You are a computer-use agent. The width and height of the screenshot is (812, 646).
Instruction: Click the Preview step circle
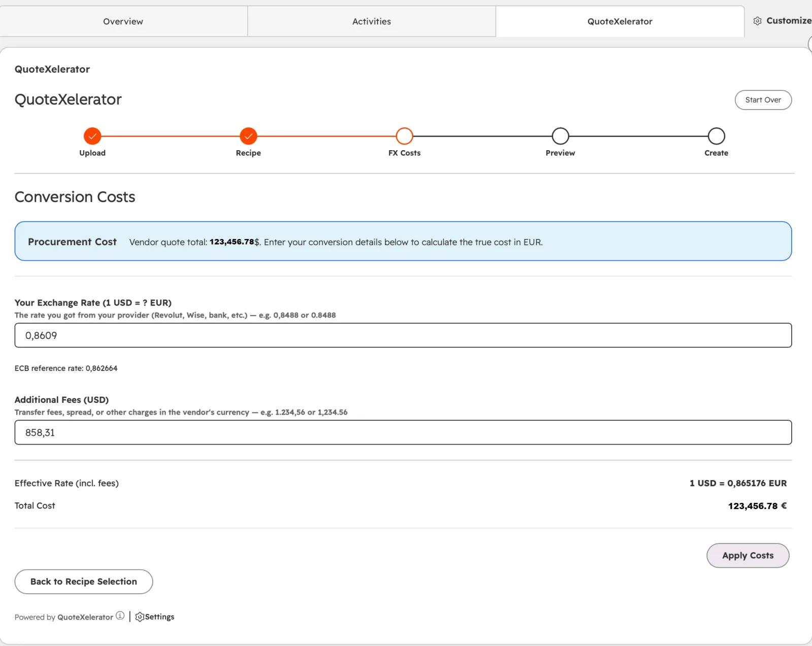(x=560, y=136)
